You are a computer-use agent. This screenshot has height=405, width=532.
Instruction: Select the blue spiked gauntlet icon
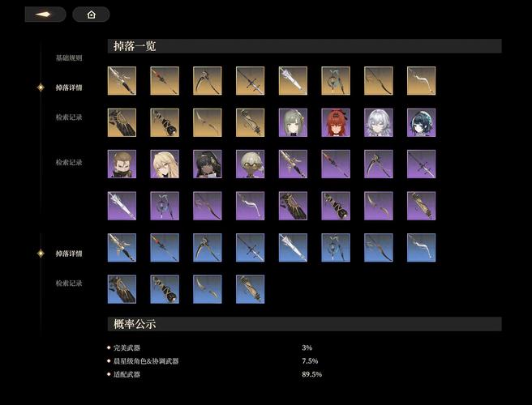[122, 289]
